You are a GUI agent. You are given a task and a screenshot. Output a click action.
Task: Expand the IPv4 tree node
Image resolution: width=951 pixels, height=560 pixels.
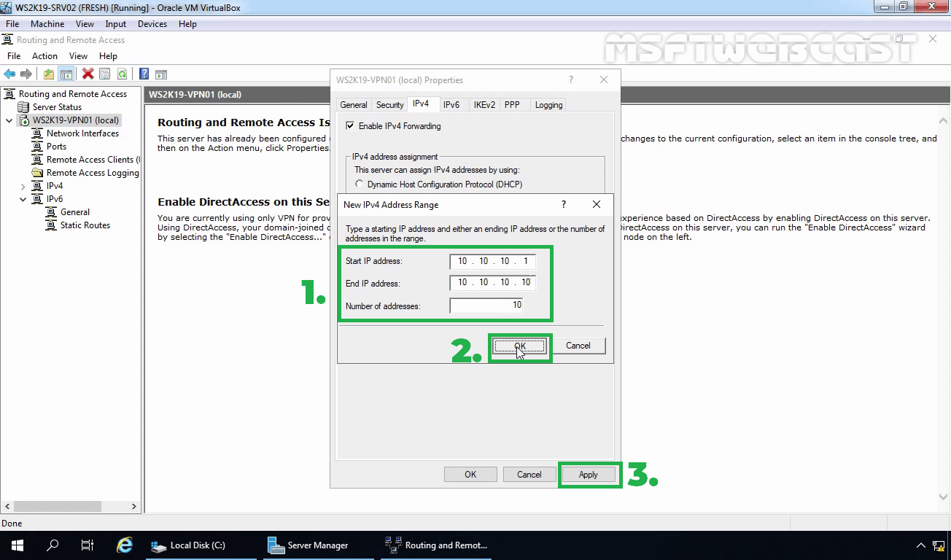pyautogui.click(x=23, y=186)
